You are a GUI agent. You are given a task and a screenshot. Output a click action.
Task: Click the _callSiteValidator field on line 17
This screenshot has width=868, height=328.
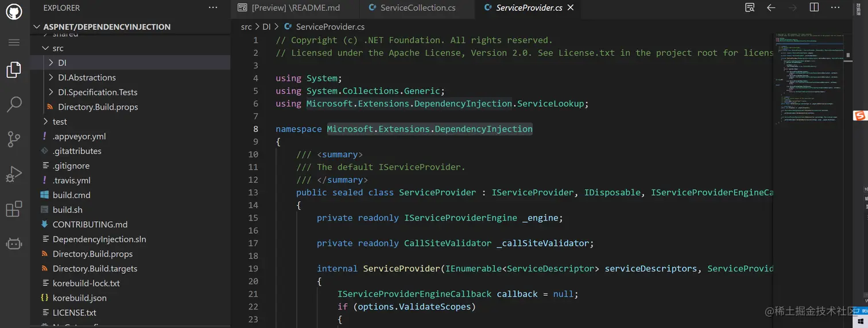tap(544, 243)
